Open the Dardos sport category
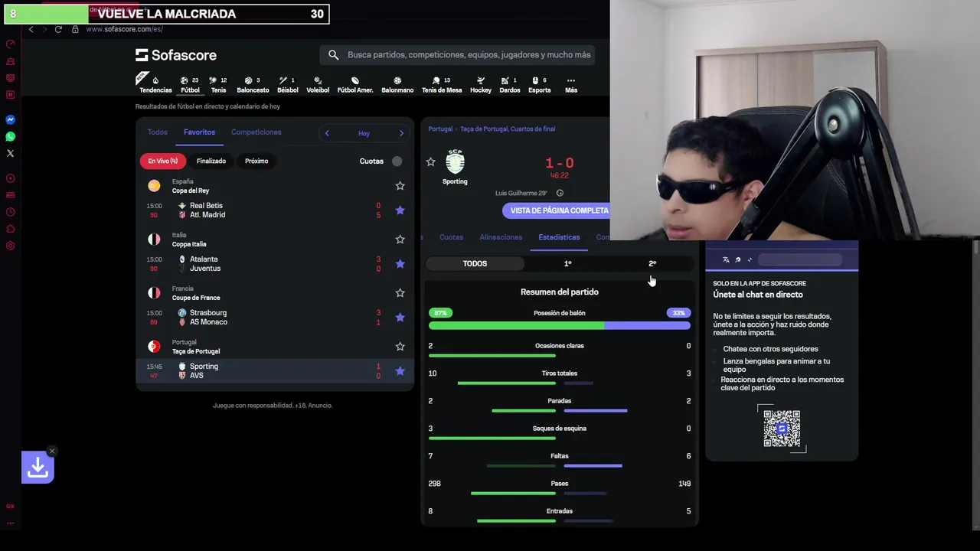This screenshot has width=980, height=551. point(510,84)
